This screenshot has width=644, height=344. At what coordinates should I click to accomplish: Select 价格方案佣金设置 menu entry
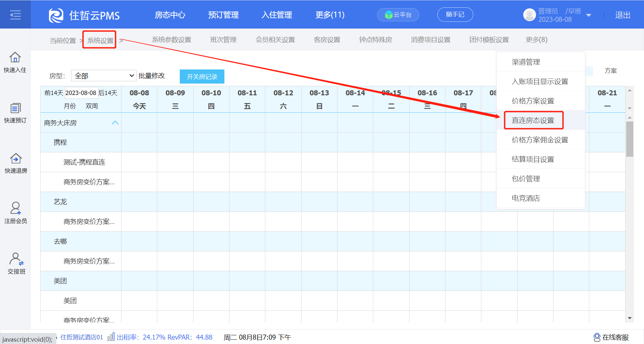(x=541, y=140)
